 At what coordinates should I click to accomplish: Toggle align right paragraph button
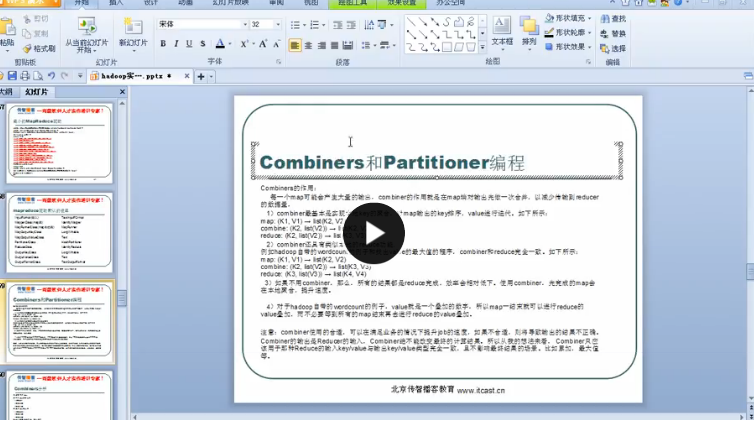pyautogui.click(x=321, y=46)
